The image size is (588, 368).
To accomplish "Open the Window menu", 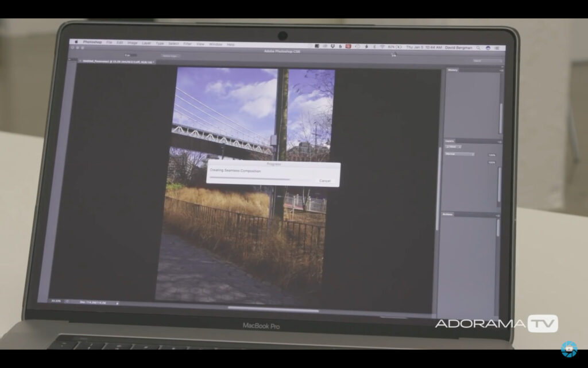I will pos(216,44).
